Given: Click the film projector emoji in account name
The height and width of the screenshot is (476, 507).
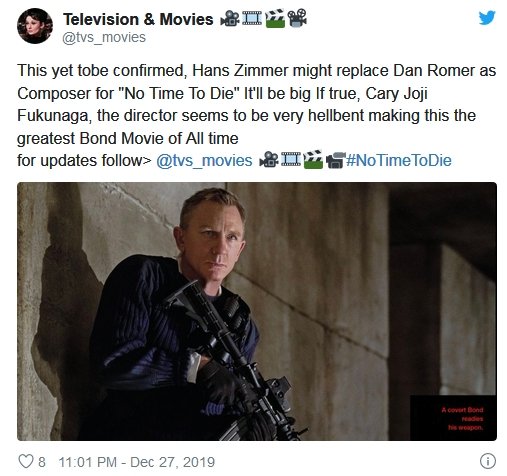Looking at the screenshot, I should coord(297,18).
